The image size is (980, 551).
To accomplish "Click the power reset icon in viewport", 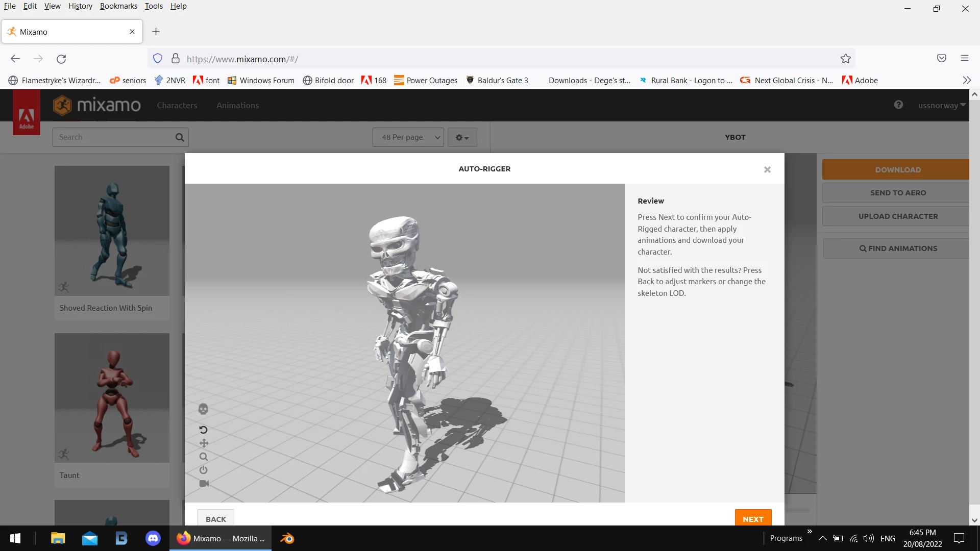I will [x=203, y=470].
